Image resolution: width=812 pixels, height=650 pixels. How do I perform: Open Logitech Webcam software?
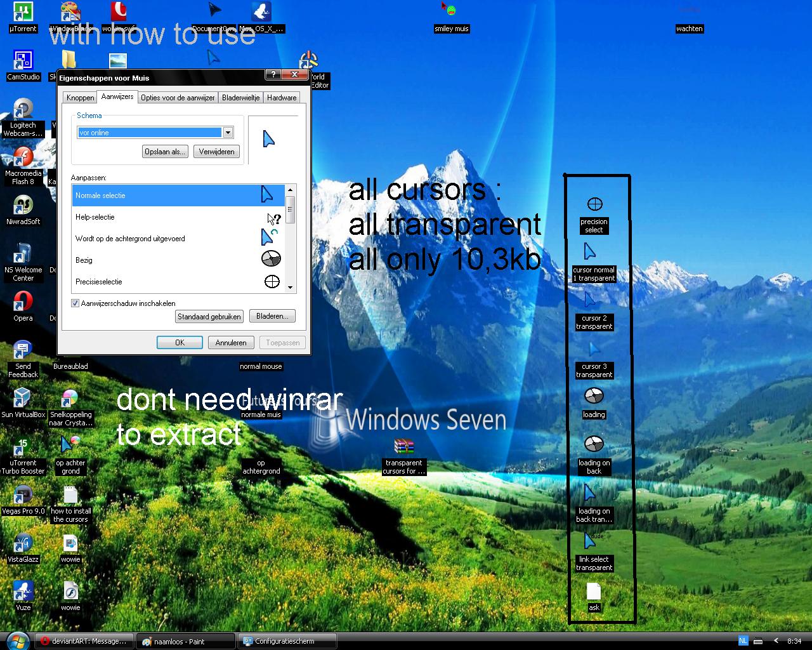[23, 108]
